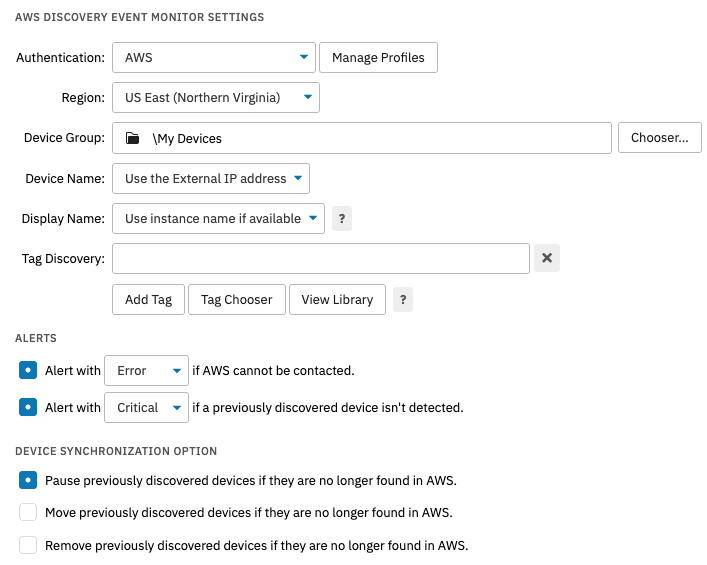707x565 pixels.
Task: Click into the Tag Discovery text field
Action: pyautogui.click(x=320, y=258)
